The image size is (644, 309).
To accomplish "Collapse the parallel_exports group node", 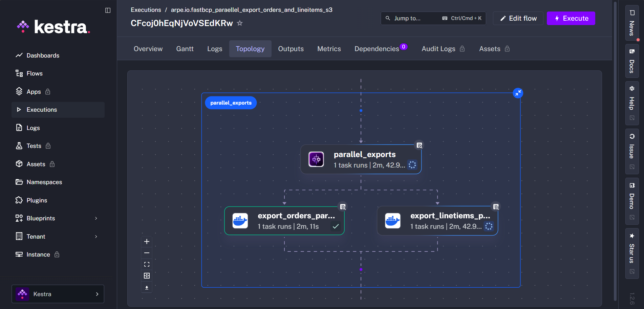I will point(518,93).
